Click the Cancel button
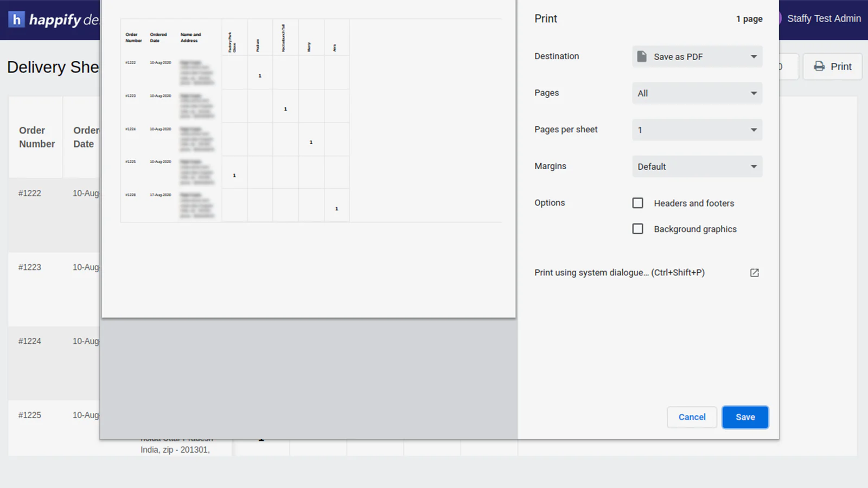Viewport: 868px width, 488px height. point(692,417)
